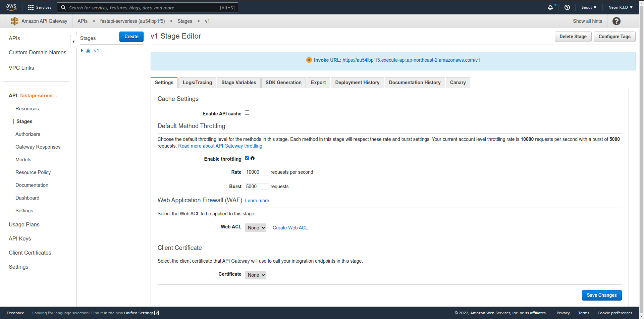This screenshot has height=319, width=644.
Task: Click the Create stage button
Action: click(131, 37)
